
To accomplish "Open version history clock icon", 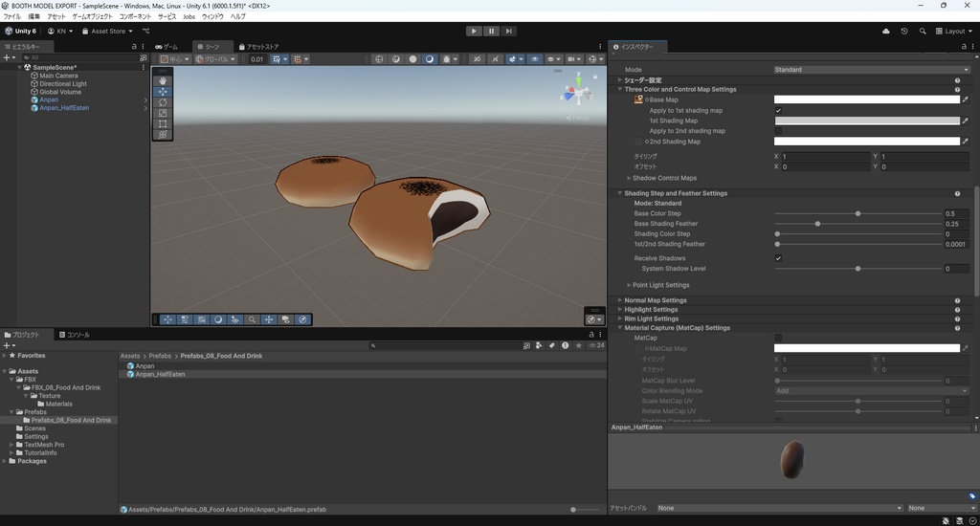I will (x=903, y=31).
